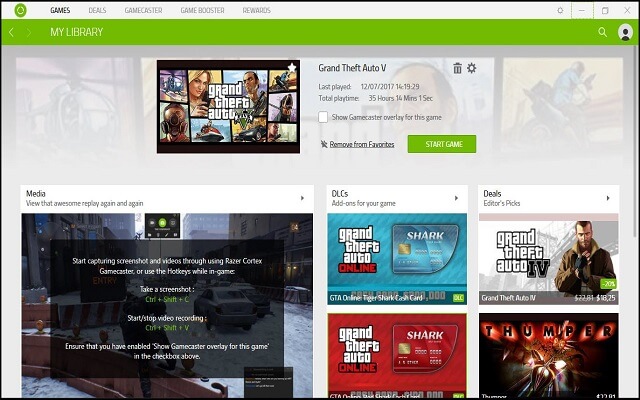
Task: Open the library search magnifier
Action: click(602, 32)
